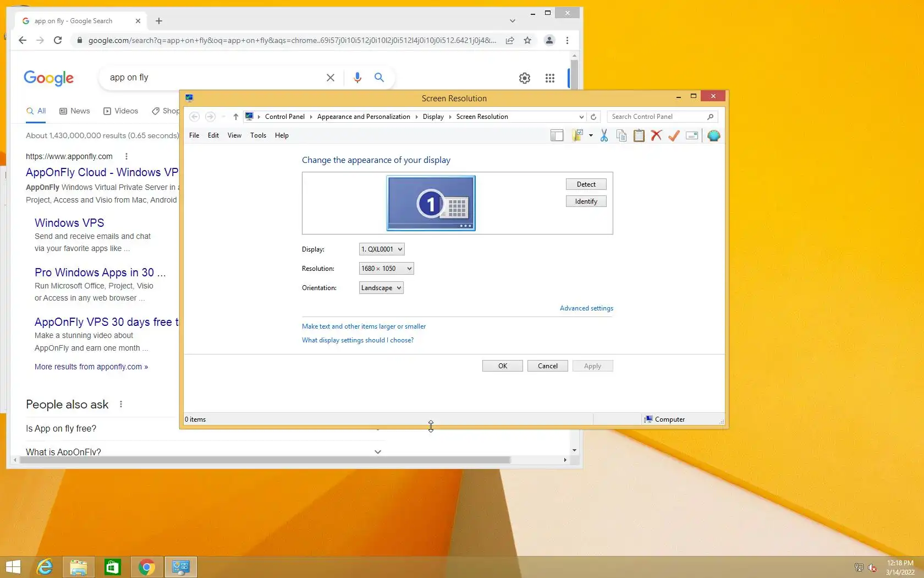
Task: Click Display in the breadcrumb path
Action: pos(433,117)
